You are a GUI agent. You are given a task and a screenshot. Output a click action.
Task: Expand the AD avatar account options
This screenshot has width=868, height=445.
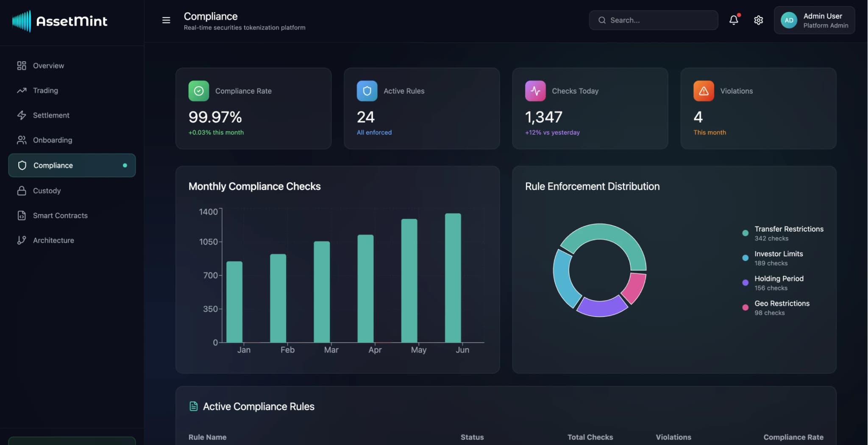pos(789,20)
